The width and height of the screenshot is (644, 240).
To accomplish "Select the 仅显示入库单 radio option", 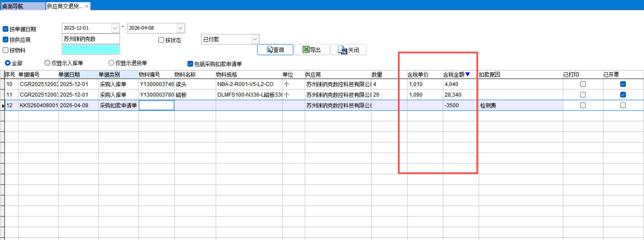I will 47,63.
